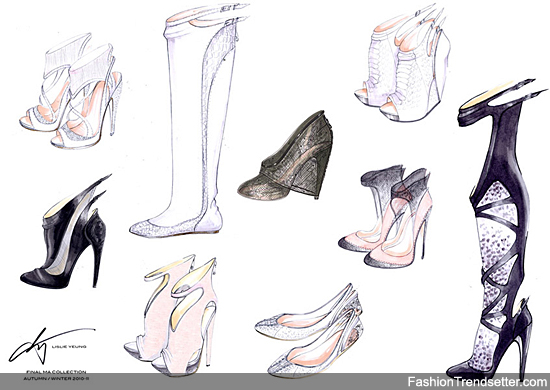Select the tall white knee-high flat boot sketch
This screenshot has height=390, width=550.
pos(189,120)
